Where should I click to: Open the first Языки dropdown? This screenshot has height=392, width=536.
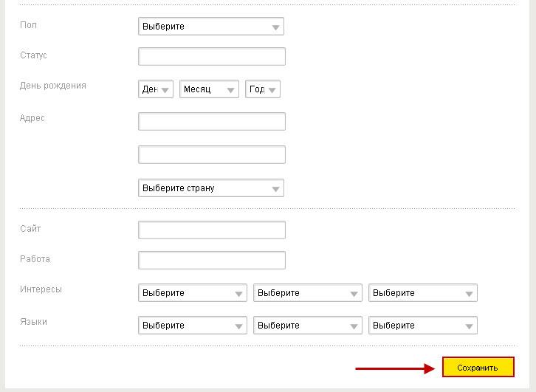[192, 326]
